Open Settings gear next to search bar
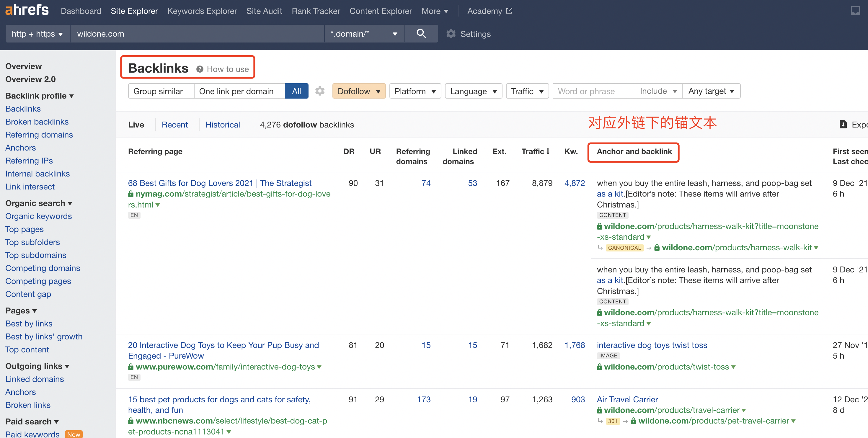868x438 pixels. pos(451,34)
